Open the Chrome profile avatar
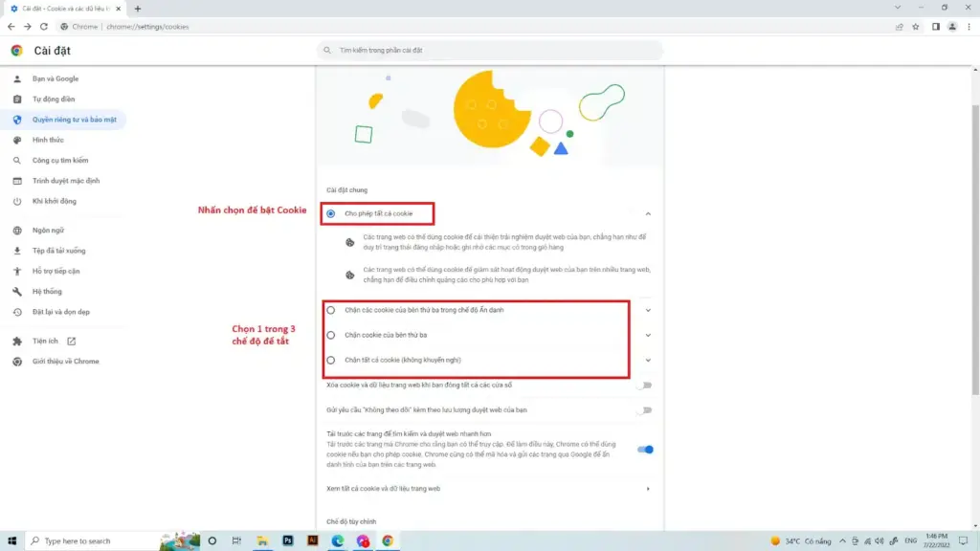980x551 pixels. pyautogui.click(x=952, y=27)
